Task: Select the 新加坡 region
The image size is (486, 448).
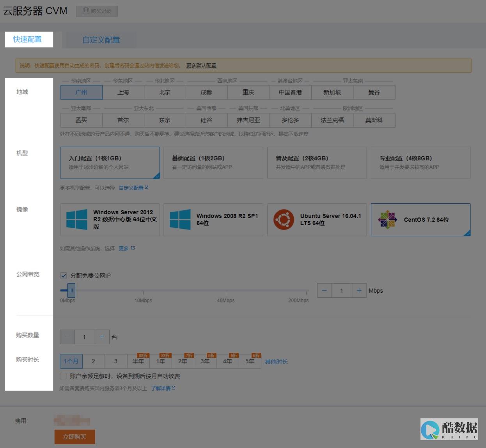Action: coord(332,92)
